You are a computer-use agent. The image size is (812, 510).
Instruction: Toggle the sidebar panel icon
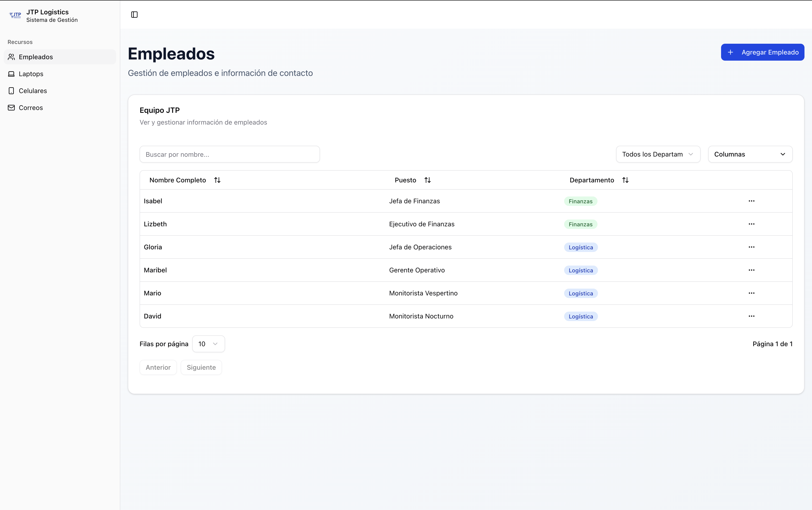(x=134, y=15)
